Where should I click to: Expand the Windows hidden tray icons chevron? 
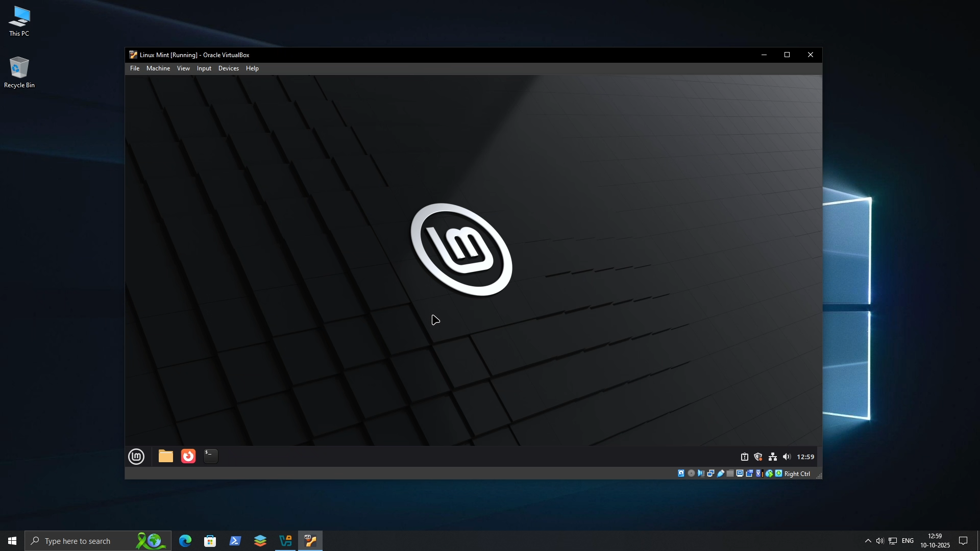tap(868, 541)
